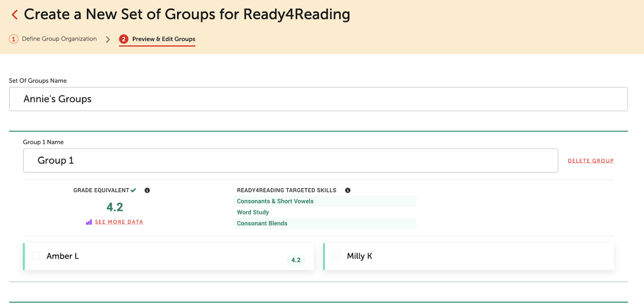Click the bar chart icon beside See More Data
The width and height of the screenshot is (644, 307).
click(x=89, y=222)
